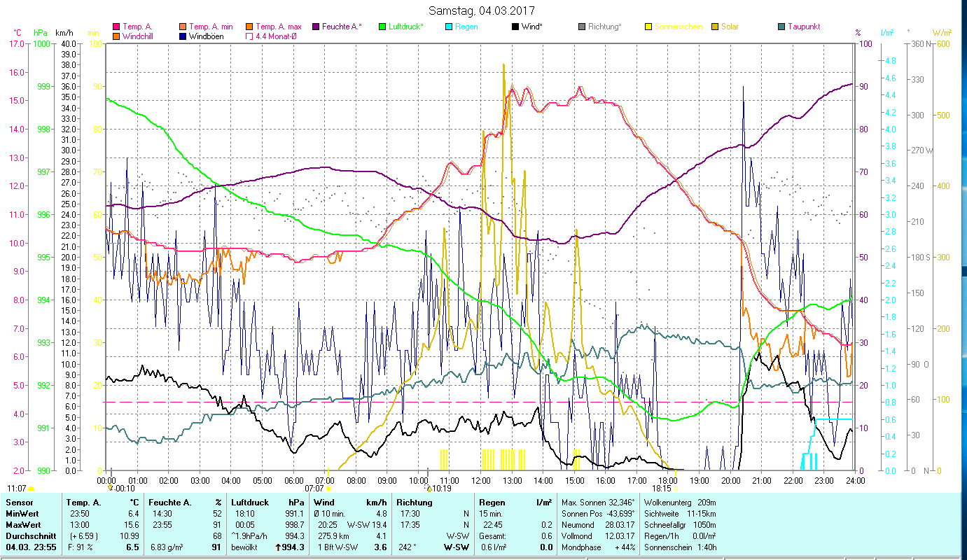This screenshot has height=560, width=967.
Task: Click the Sonnen Pos -43,699° entry
Action: pos(599,514)
